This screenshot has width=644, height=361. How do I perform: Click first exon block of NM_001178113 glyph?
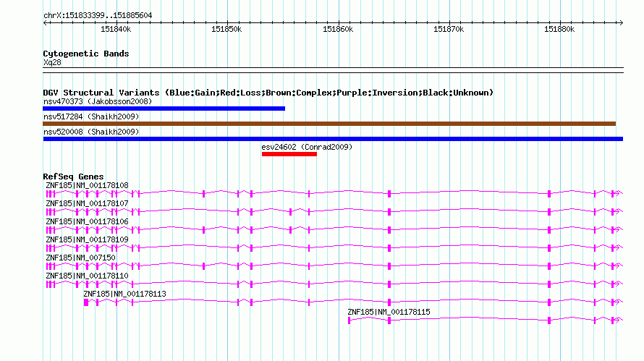click(x=86, y=302)
